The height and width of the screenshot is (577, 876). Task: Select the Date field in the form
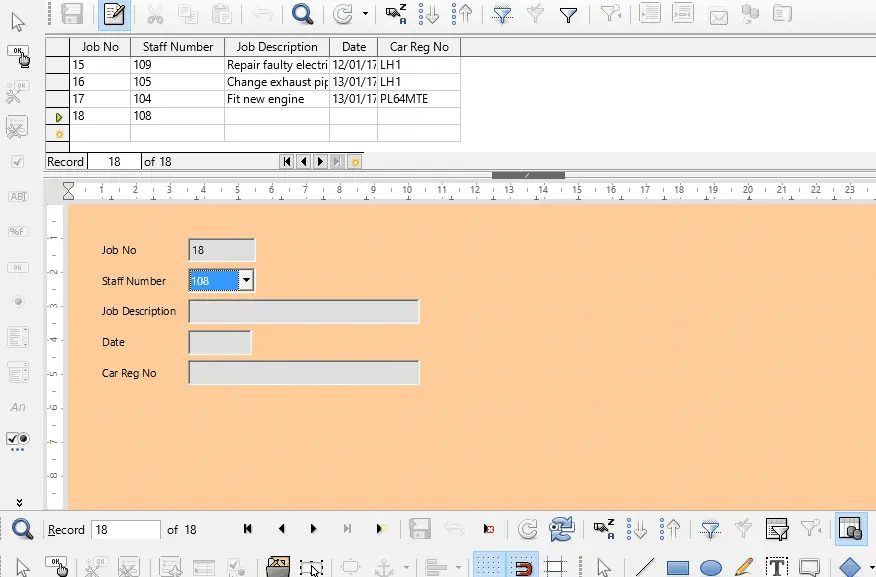[x=220, y=342]
